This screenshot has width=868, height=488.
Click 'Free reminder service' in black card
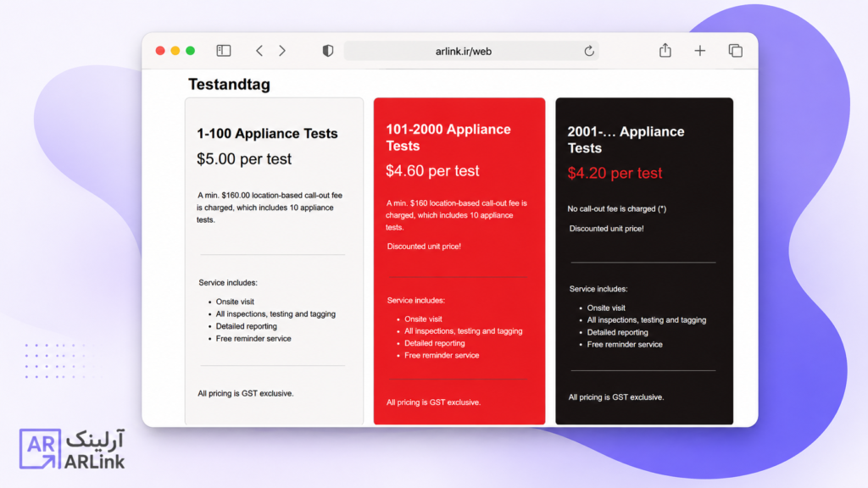pos(625,344)
